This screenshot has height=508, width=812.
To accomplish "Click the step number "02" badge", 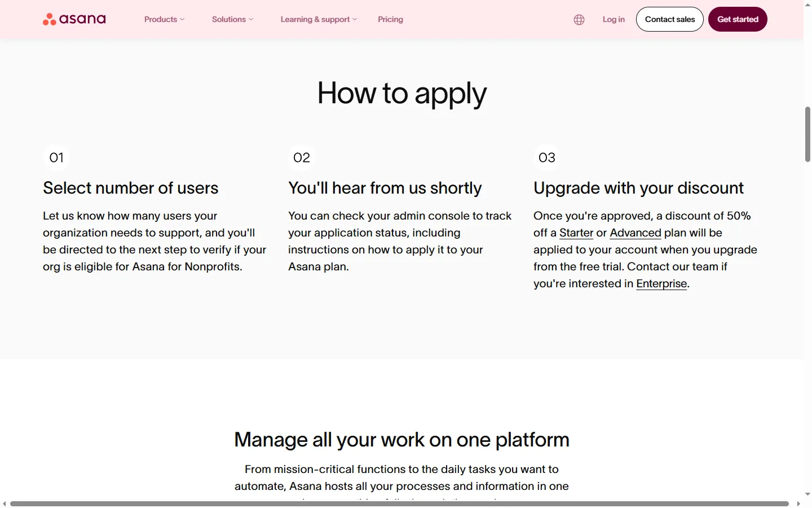I will [302, 157].
